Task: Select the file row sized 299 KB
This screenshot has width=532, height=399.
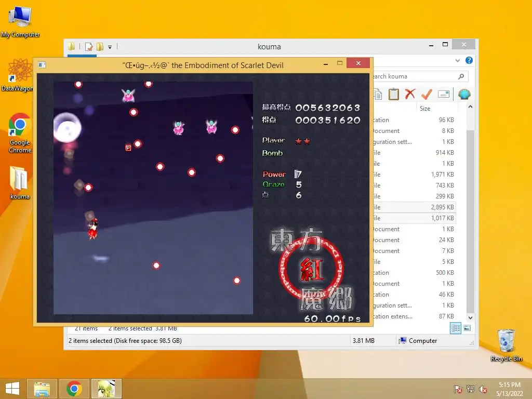Action: 414,196
